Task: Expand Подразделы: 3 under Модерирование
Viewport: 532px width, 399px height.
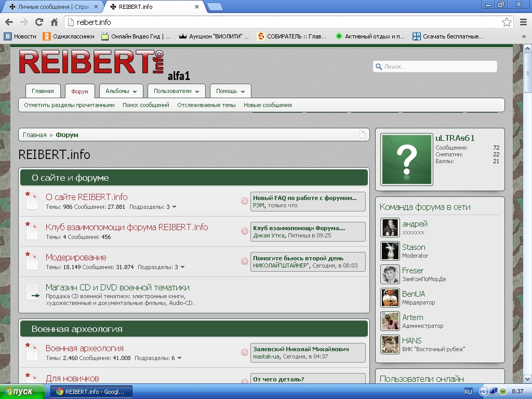Action: pos(161,267)
